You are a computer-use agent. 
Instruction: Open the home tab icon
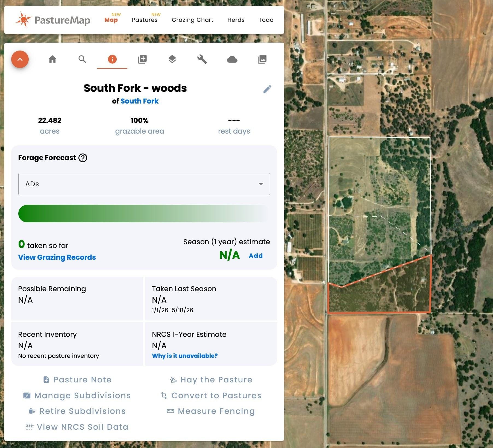point(52,59)
